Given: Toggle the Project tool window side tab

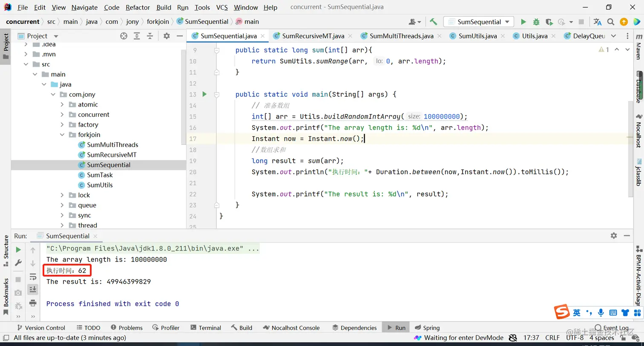Looking at the screenshot, I should point(6,47).
